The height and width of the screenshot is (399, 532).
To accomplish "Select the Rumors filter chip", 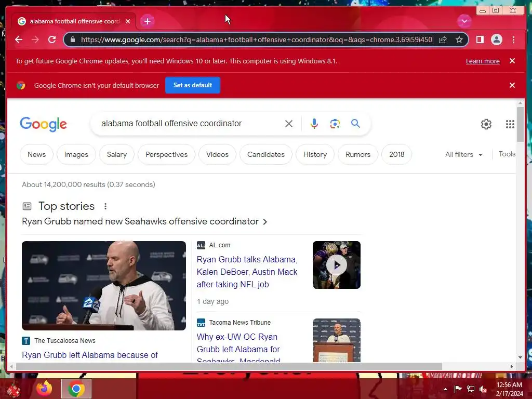I will (357, 154).
